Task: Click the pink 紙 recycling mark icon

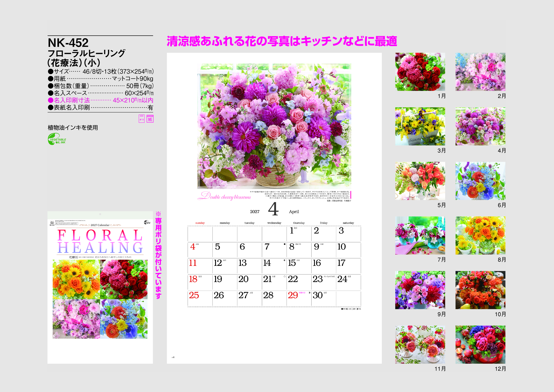Action: 150,118
